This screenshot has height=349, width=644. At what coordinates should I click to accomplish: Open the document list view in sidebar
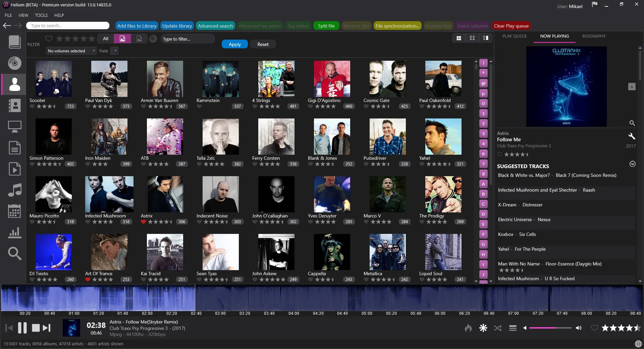coord(14,148)
